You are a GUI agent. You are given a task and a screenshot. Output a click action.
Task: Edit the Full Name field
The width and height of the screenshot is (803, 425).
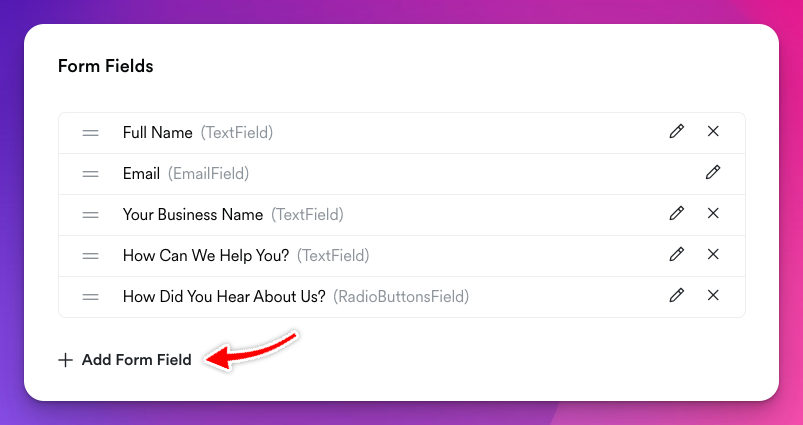point(677,132)
